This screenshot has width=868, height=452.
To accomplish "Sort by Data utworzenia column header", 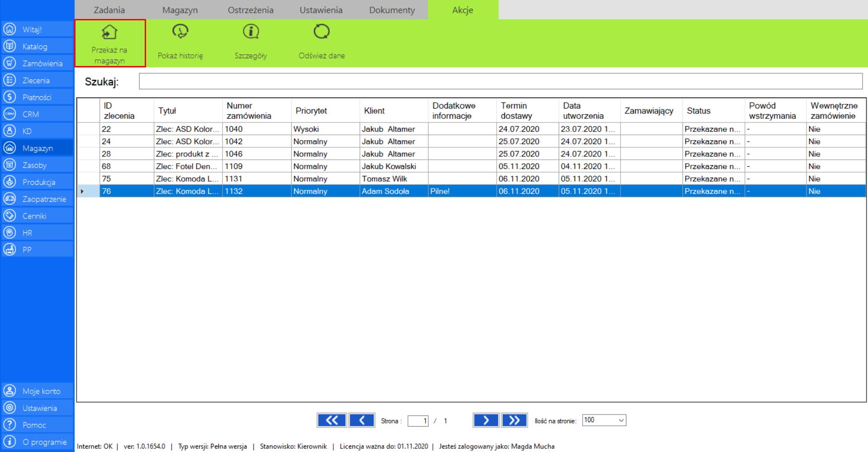I will [x=589, y=111].
